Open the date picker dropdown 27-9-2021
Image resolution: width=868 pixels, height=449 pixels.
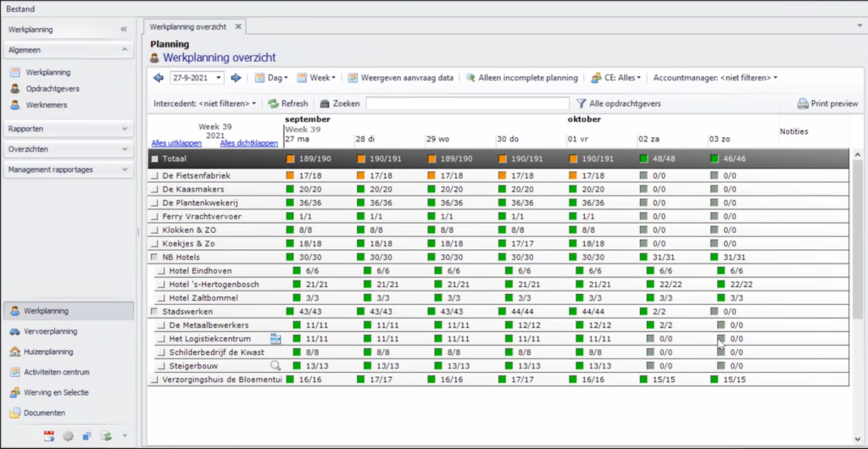tap(220, 78)
